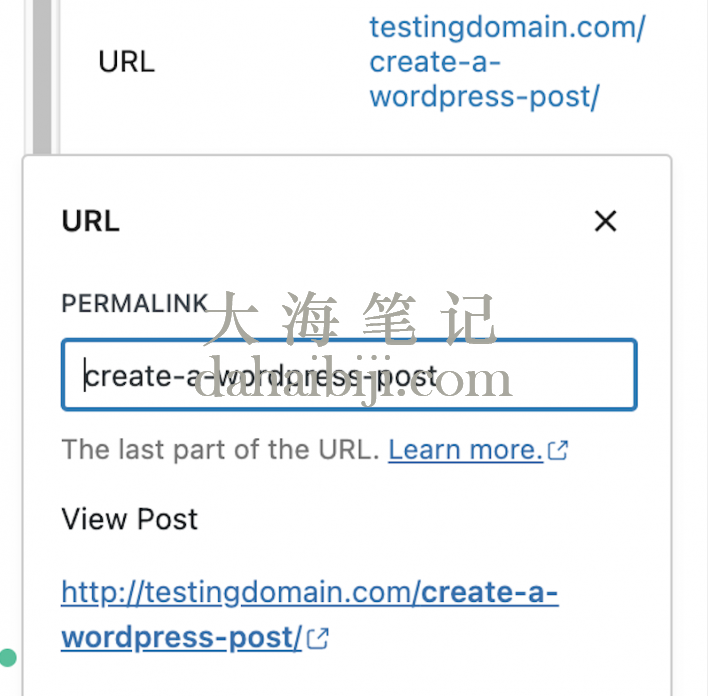Viewport: 708px width, 696px height.
Task: Click the external-link icon after Learn more
Action: [557, 450]
